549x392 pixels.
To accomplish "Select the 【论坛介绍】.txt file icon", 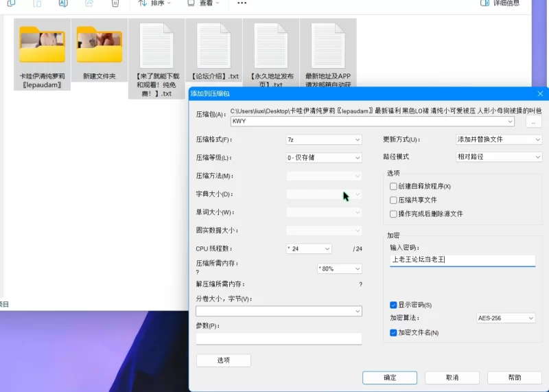I will (213, 46).
